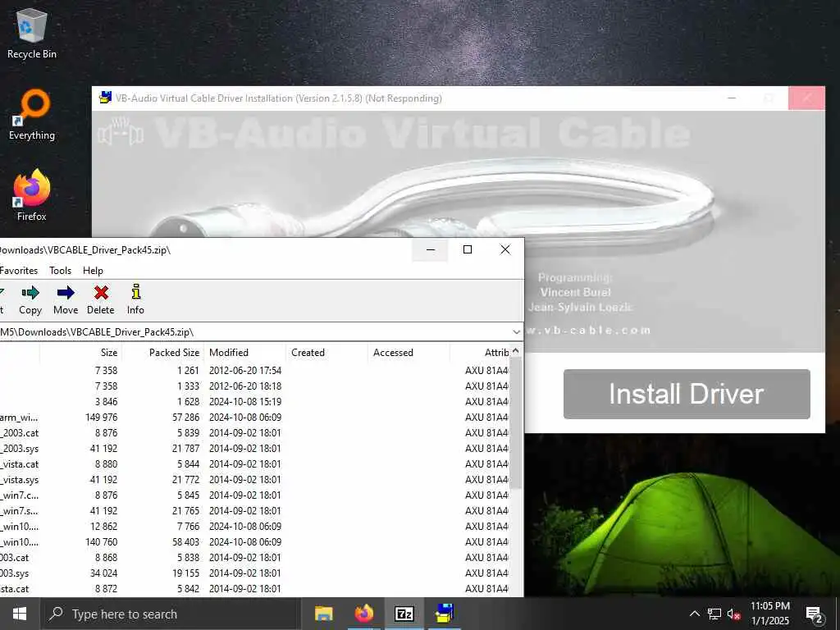840x630 pixels.
Task: Click the packed size value 7 766
Action: (x=188, y=526)
